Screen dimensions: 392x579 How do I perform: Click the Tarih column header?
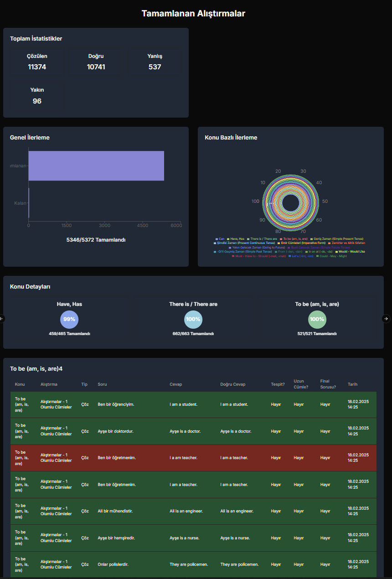(x=352, y=384)
